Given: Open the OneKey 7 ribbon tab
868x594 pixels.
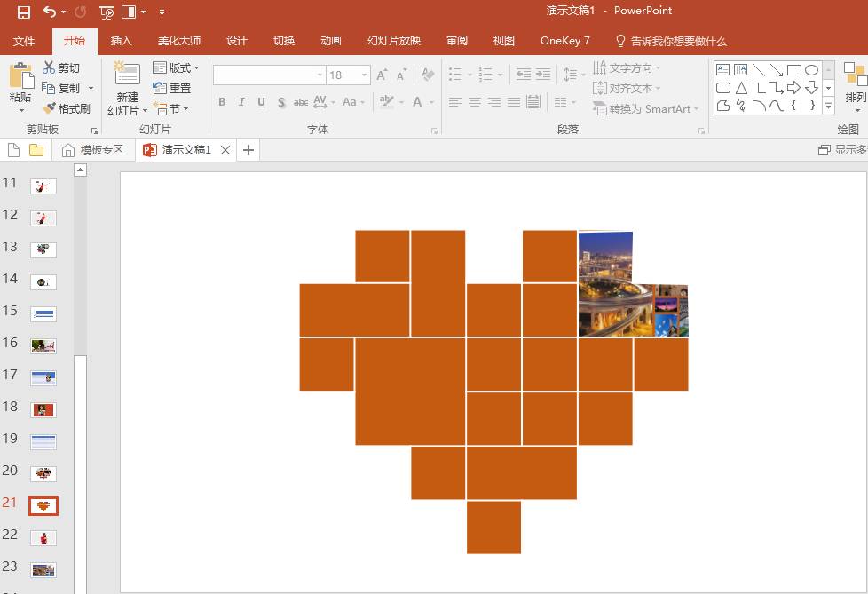Looking at the screenshot, I should pyautogui.click(x=564, y=41).
